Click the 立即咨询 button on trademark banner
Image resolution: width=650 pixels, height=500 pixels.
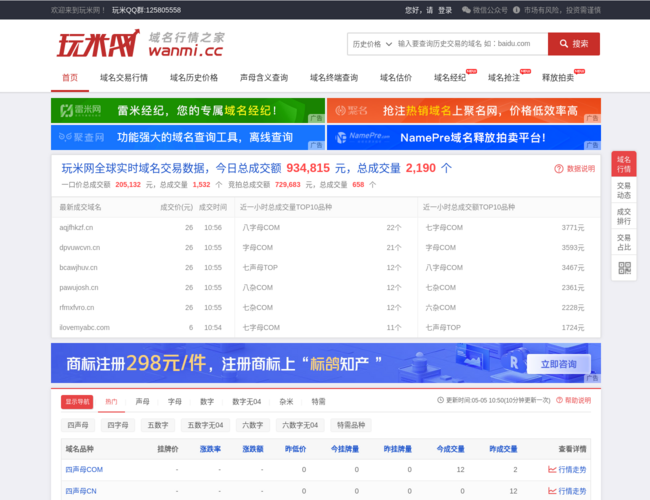click(x=558, y=364)
